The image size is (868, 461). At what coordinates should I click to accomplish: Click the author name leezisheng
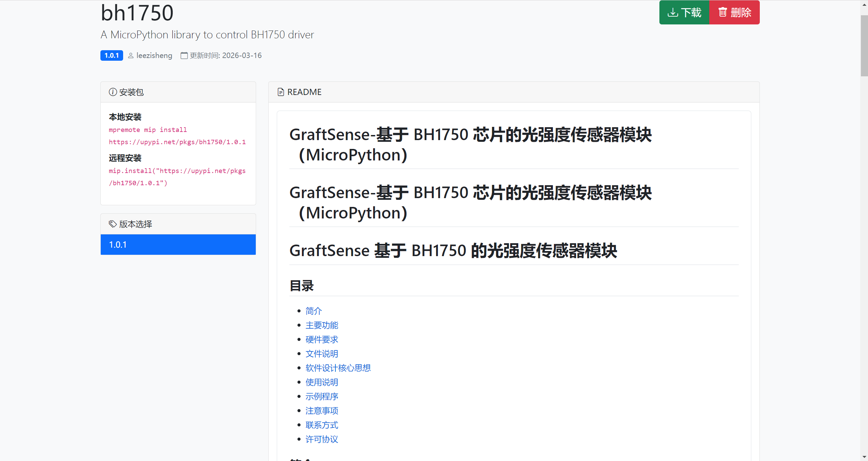tap(154, 55)
